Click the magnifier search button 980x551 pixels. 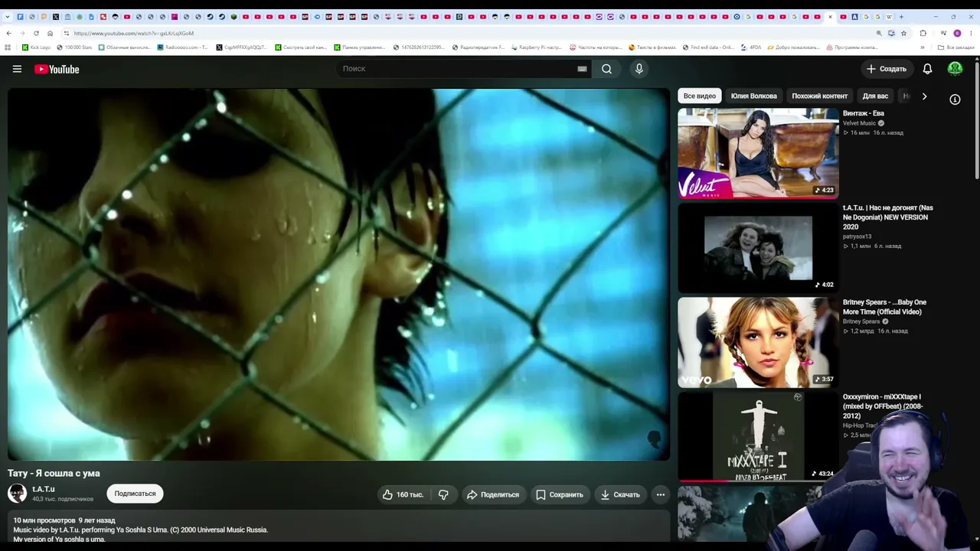pos(606,69)
